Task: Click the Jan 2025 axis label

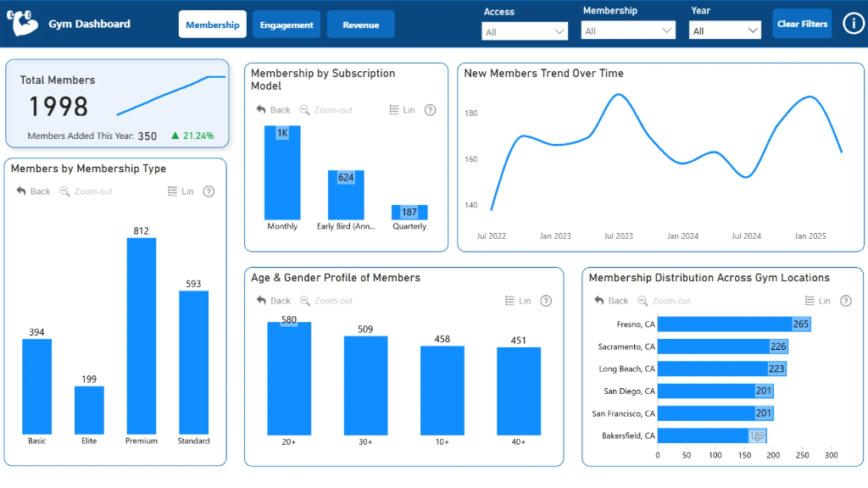Action: tap(810, 236)
